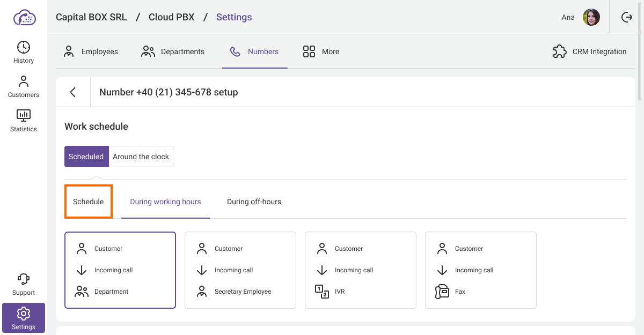
Task: Click the logout arrow icon
Action: click(626, 17)
